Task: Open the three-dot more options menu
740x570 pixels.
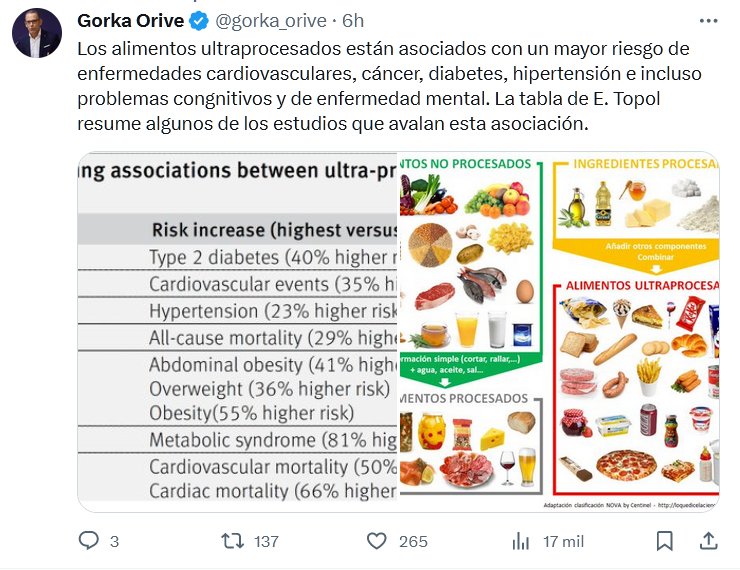Action: point(708,20)
